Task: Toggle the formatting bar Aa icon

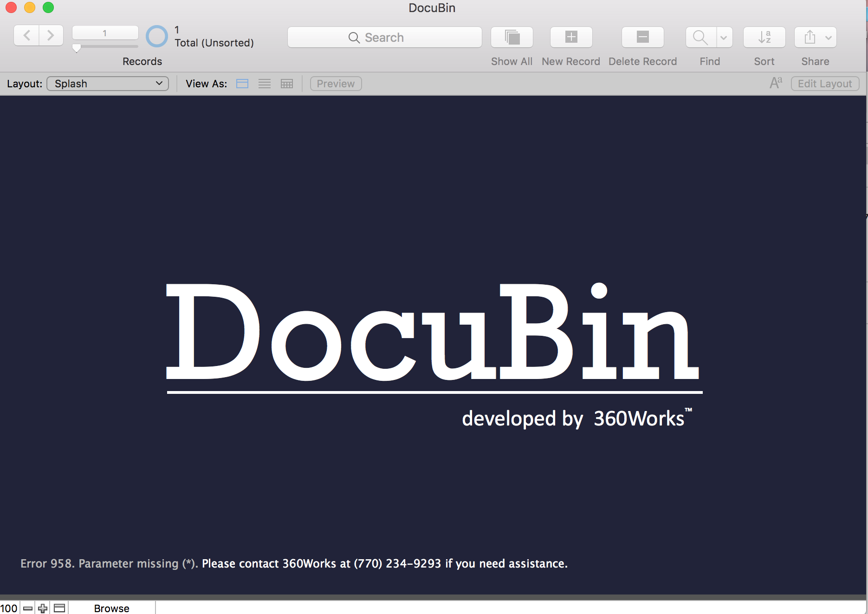Action: [776, 83]
